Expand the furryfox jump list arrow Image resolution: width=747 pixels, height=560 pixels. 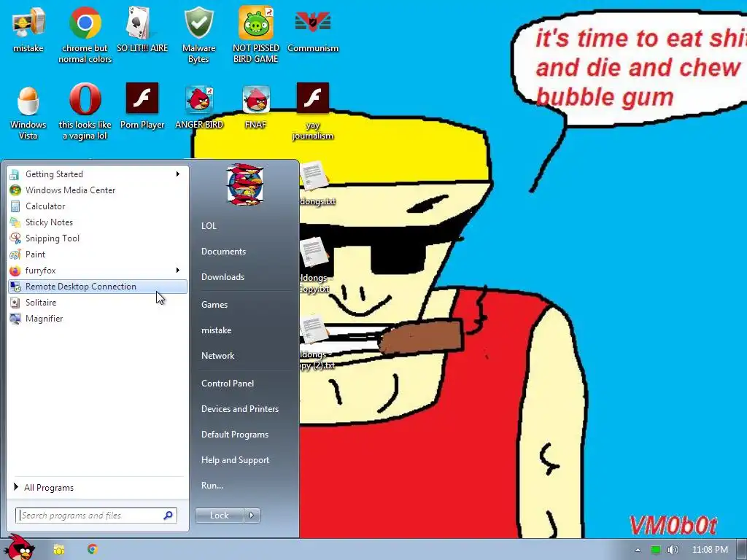click(178, 271)
